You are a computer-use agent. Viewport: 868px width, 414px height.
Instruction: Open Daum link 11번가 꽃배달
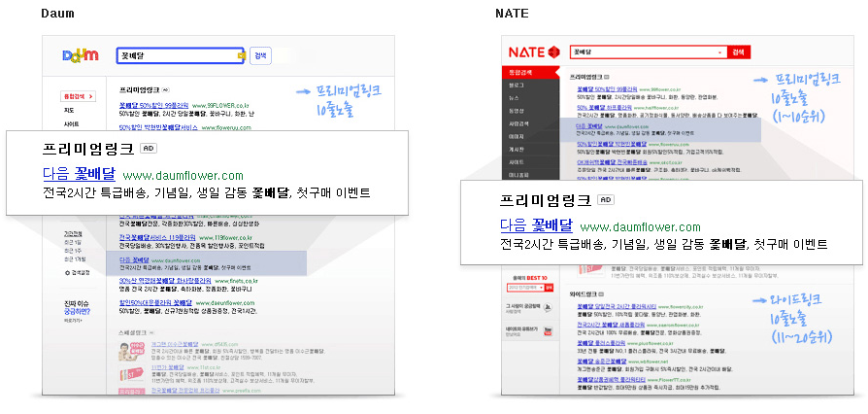point(167,367)
